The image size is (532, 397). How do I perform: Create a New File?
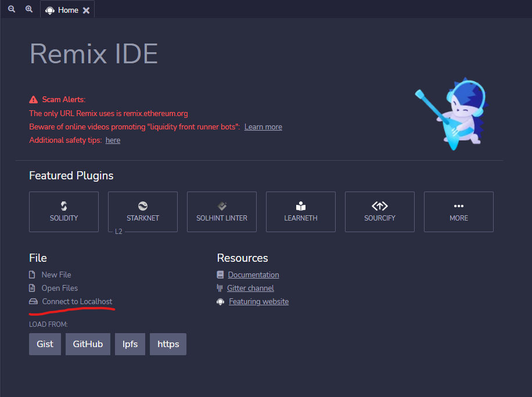tap(56, 275)
